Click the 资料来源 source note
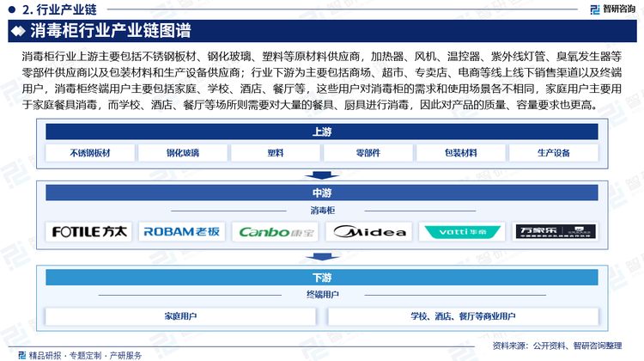Viewport: 644px width, 361px height. pyautogui.click(x=557, y=346)
